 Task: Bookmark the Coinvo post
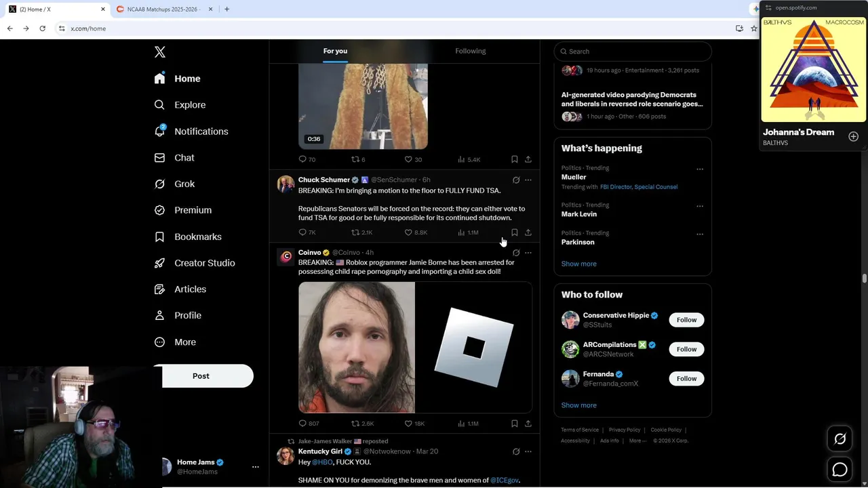pos(515,424)
